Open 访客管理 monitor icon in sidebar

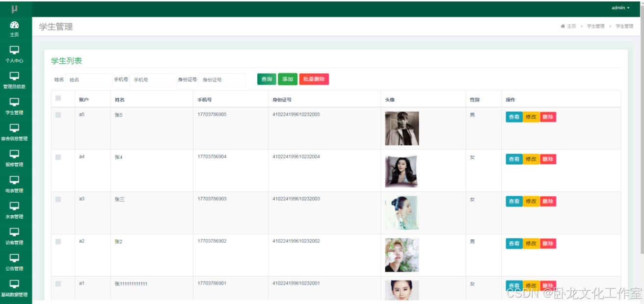tap(14, 232)
